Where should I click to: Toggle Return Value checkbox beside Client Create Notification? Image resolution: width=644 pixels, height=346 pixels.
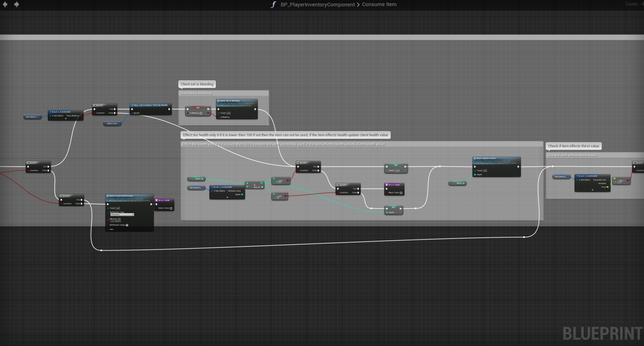point(171,208)
